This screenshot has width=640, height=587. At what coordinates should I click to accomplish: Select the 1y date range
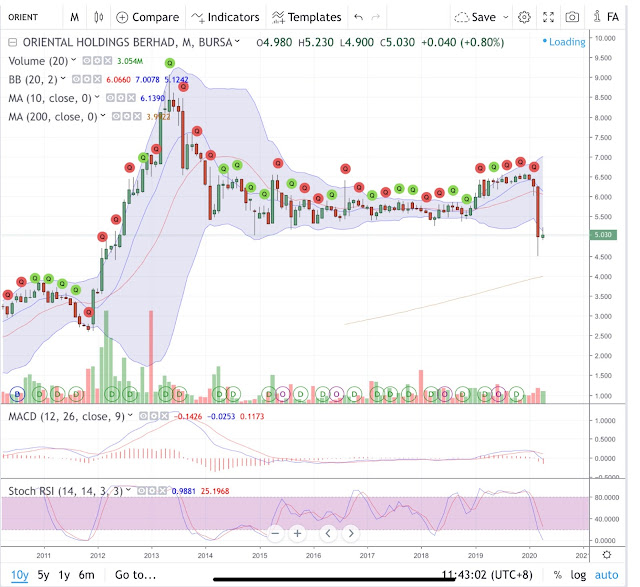click(x=64, y=575)
